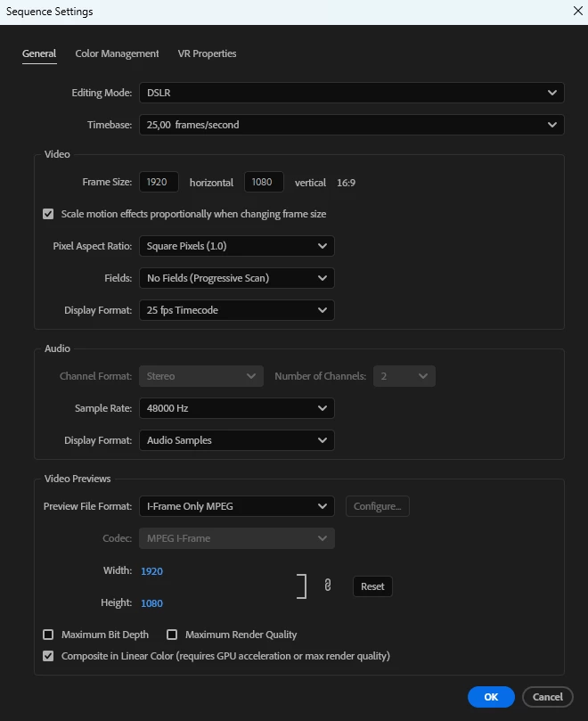Open the Pixel Aspect Ratio dropdown
Viewport: 588px width, 721px height.
237,246
